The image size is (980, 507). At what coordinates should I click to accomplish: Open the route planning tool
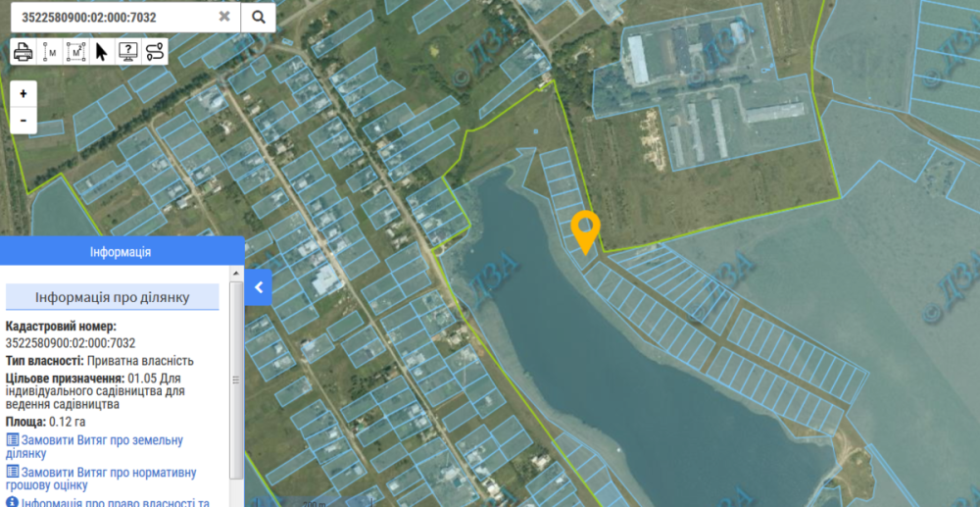[x=155, y=51]
